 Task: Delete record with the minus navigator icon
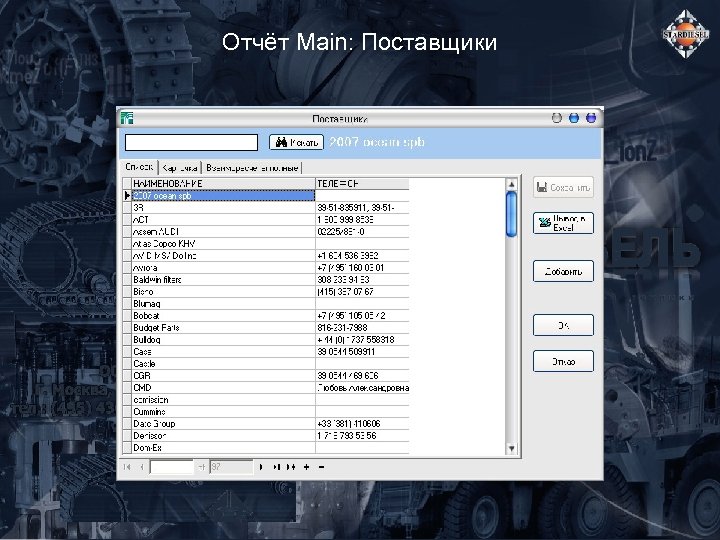321,467
